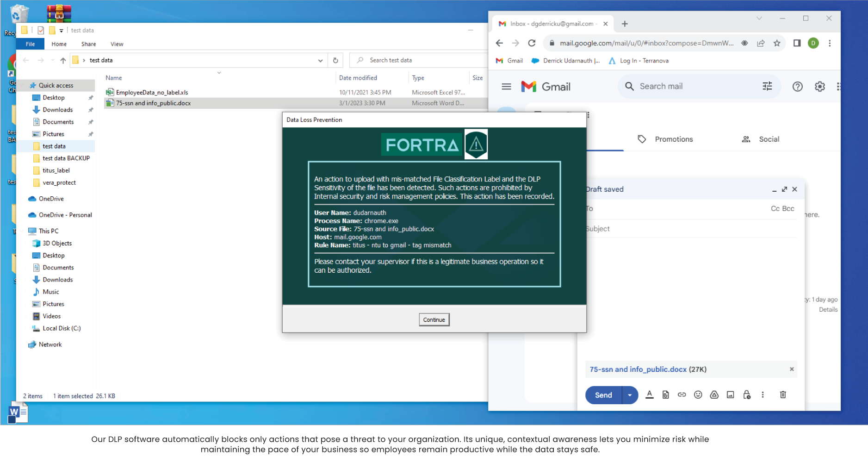Discard the draft with trash icon
Screen dimensions: 868x476
782,395
